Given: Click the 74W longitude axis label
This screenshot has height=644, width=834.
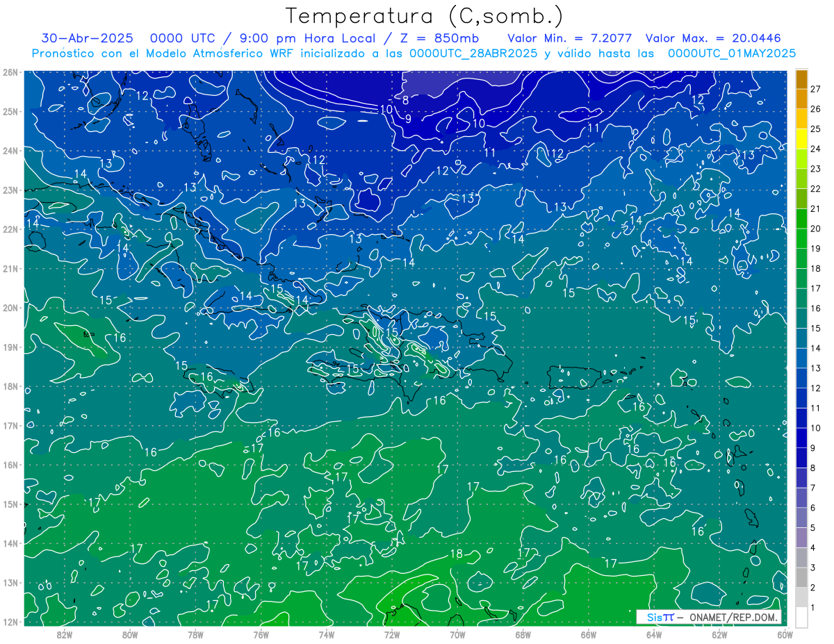Looking at the screenshot, I should point(326,634).
